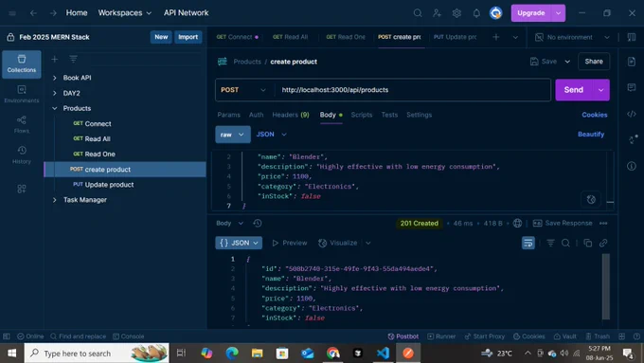Click the plus icon to create collection
This screenshot has width=644, height=363.
[54, 59]
